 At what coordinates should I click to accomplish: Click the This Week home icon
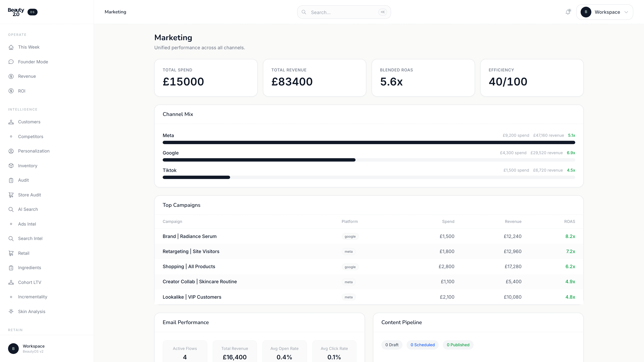click(11, 47)
